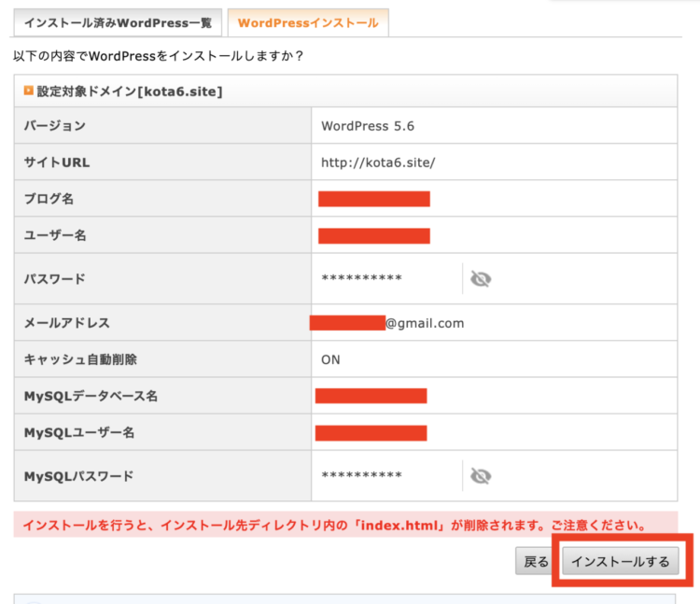Select the 設定対象ドメイン[kota6.site] heading
Image resolution: width=700 pixels, height=604 pixels.
[130, 91]
